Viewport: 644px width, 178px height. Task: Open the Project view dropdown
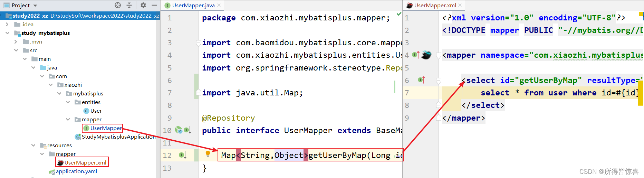tap(35, 6)
